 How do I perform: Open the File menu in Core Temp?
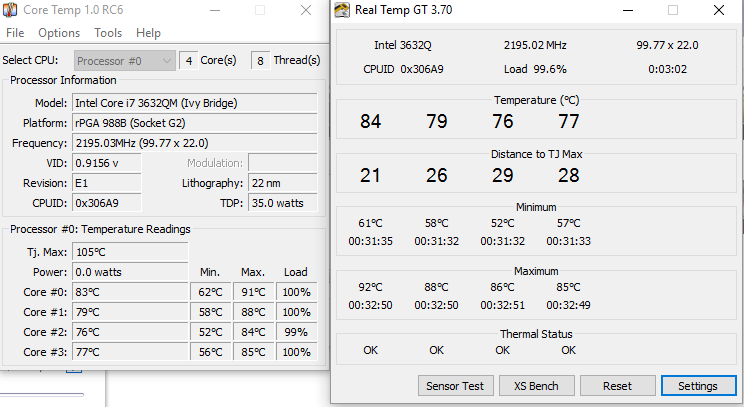(15, 33)
